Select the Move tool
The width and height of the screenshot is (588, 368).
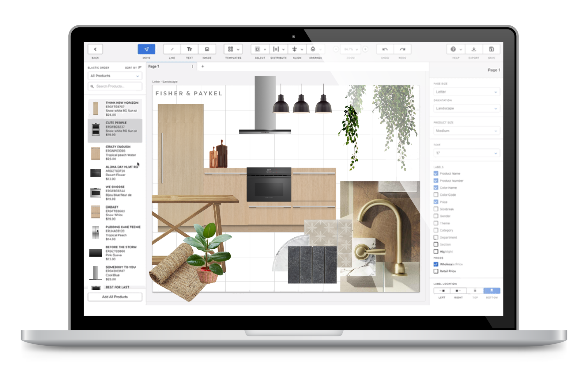click(x=146, y=49)
